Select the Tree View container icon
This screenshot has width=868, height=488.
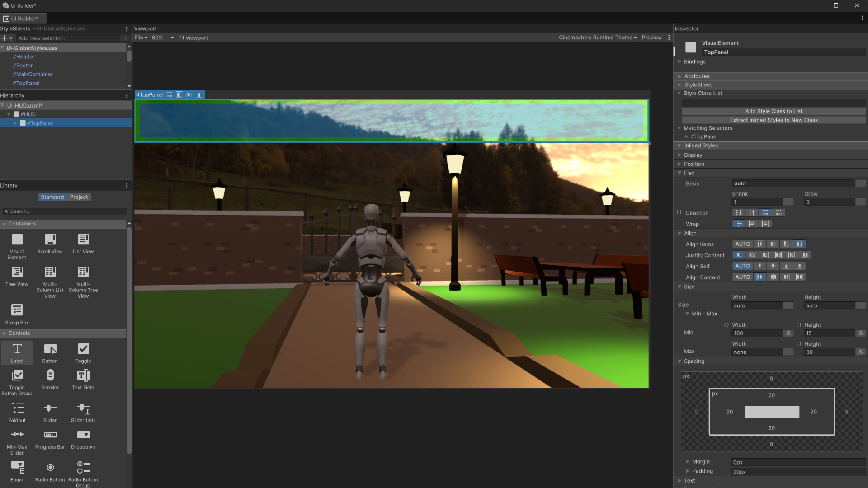pos(17,272)
